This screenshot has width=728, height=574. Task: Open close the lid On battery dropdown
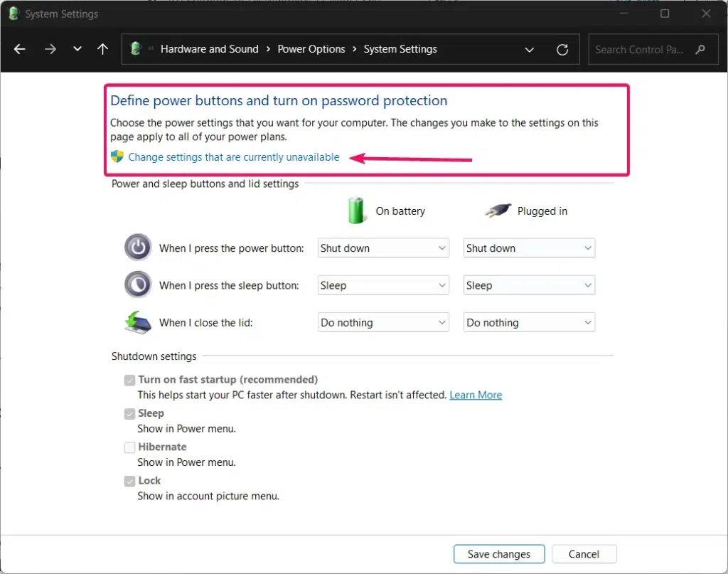(383, 322)
